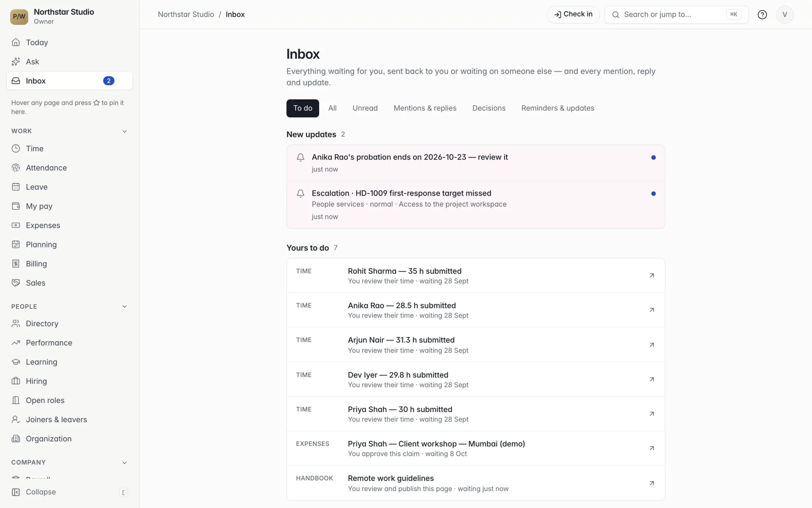Open the HD-1009 escalation notification
812x508 pixels.
[476, 205]
